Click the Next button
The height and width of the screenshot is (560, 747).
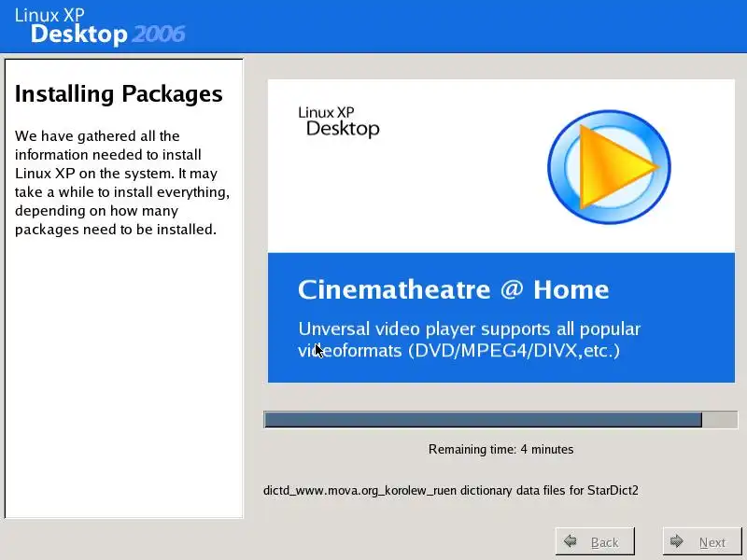tap(702, 541)
